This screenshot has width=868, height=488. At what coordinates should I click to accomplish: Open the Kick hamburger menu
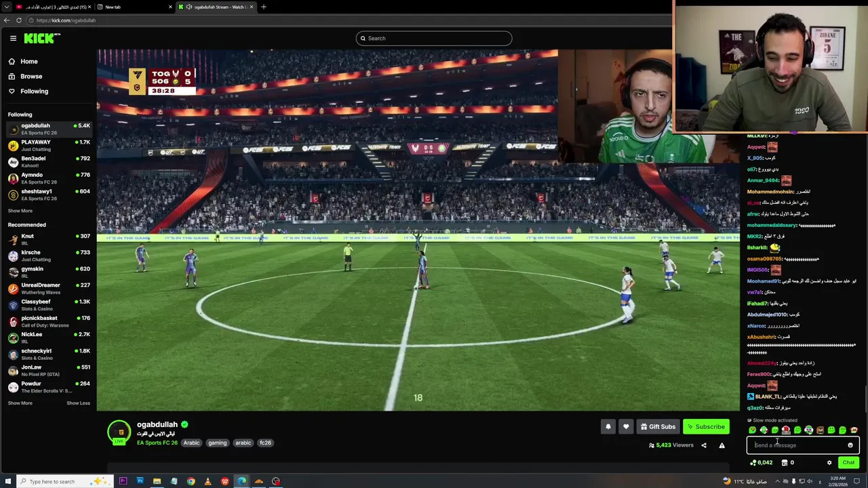(x=13, y=39)
